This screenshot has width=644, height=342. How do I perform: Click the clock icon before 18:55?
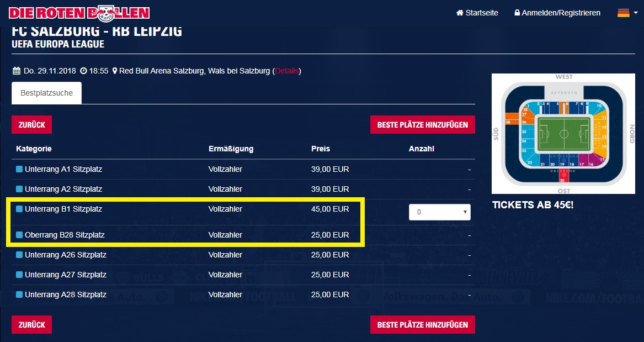click(83, 71)
